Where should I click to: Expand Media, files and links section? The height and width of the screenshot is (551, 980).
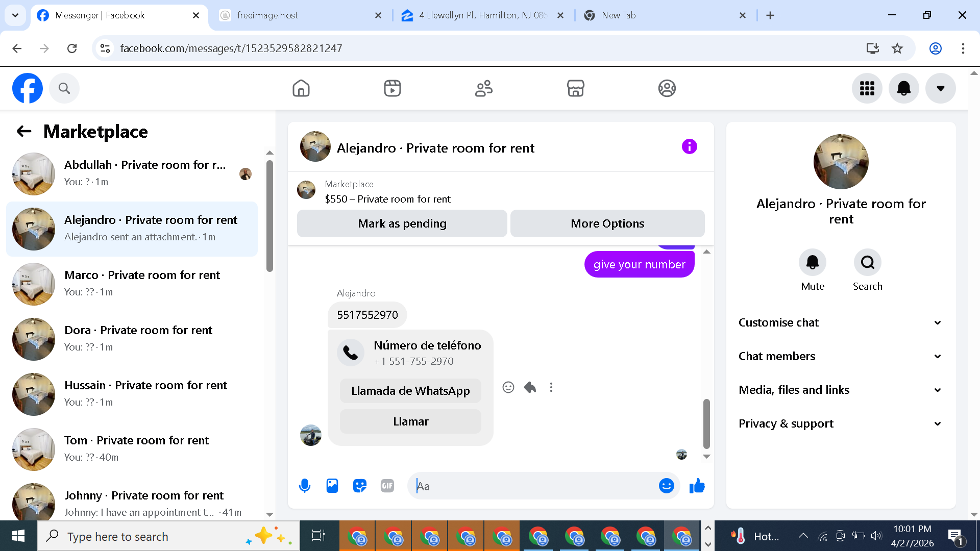pos(840,390)
